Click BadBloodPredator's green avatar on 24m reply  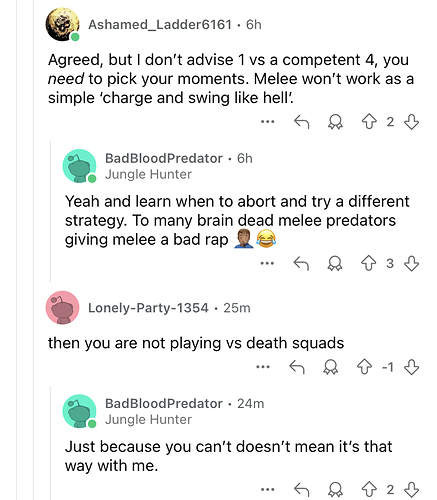pos(79,411)
